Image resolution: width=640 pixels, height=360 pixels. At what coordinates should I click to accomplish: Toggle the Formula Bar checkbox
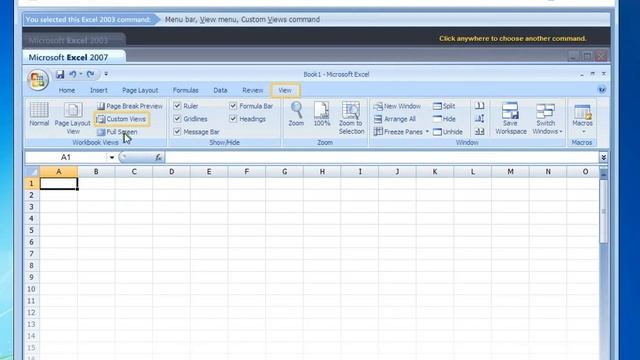pyautogui.click(x=233, y=106)
